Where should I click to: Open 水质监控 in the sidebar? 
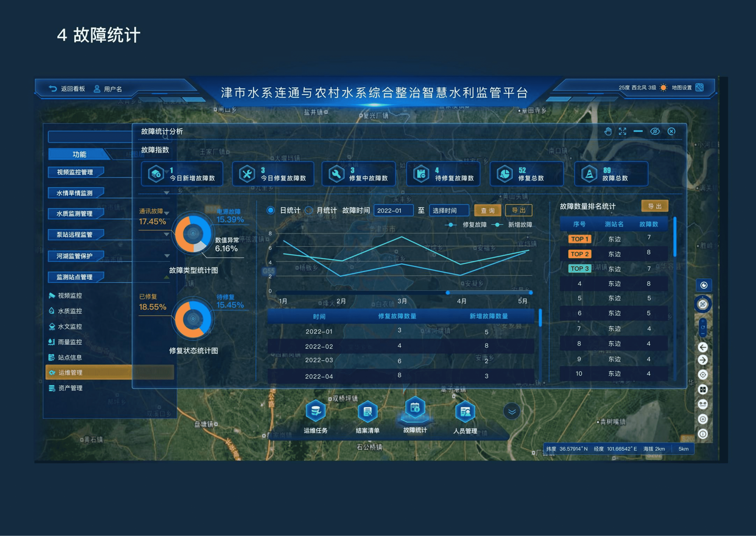pos(65,311)
